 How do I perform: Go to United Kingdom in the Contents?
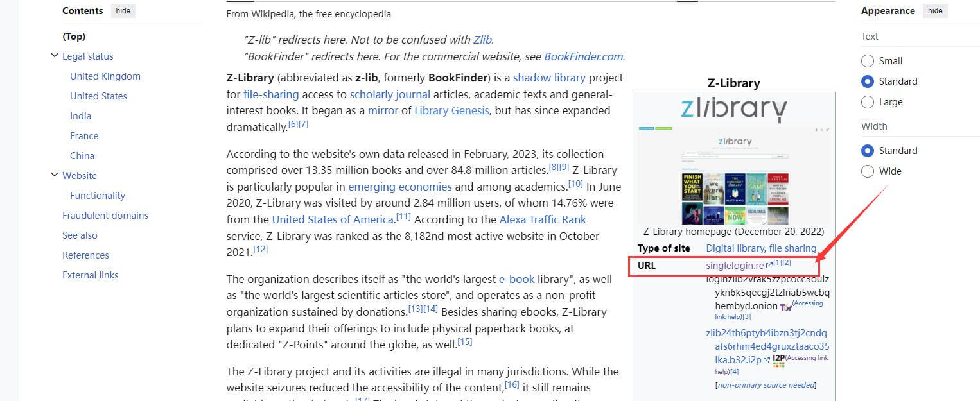coord(105,76)
